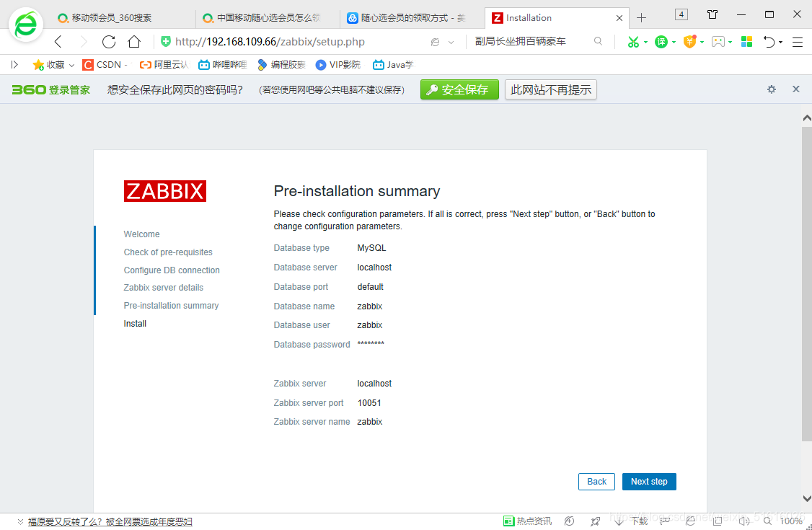Click the green translate icon
The image size is (812, 530).
pos(661,42)
